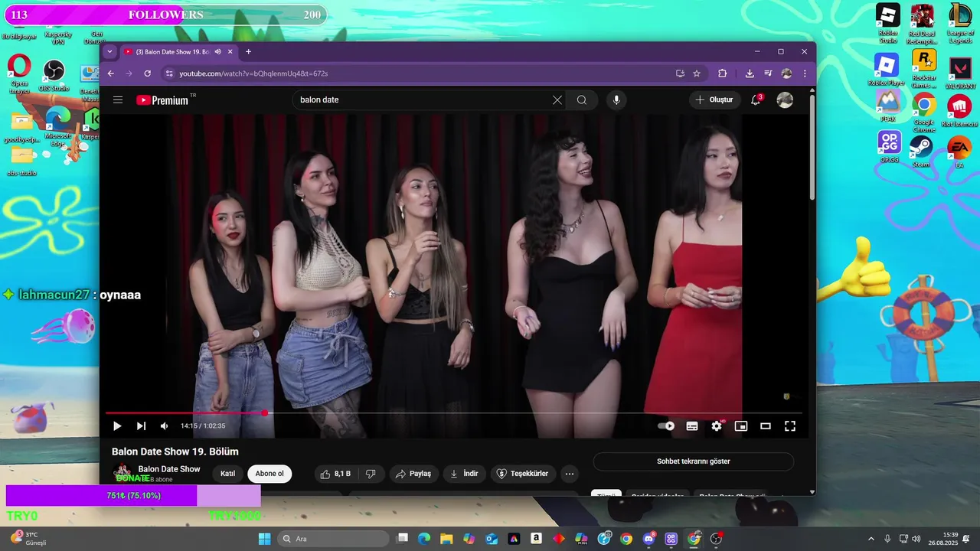
Task: View site information in the address bar
Action: 169,73
